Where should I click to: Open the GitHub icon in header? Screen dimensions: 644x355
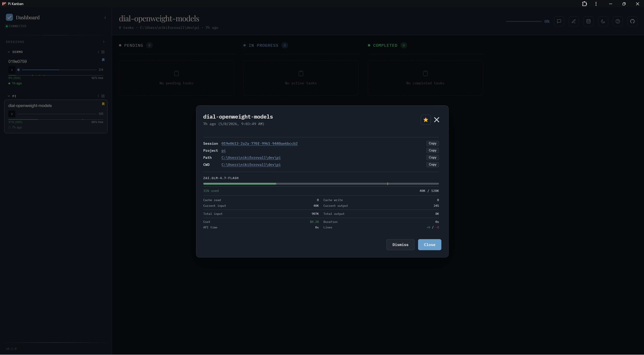[632, 21]
